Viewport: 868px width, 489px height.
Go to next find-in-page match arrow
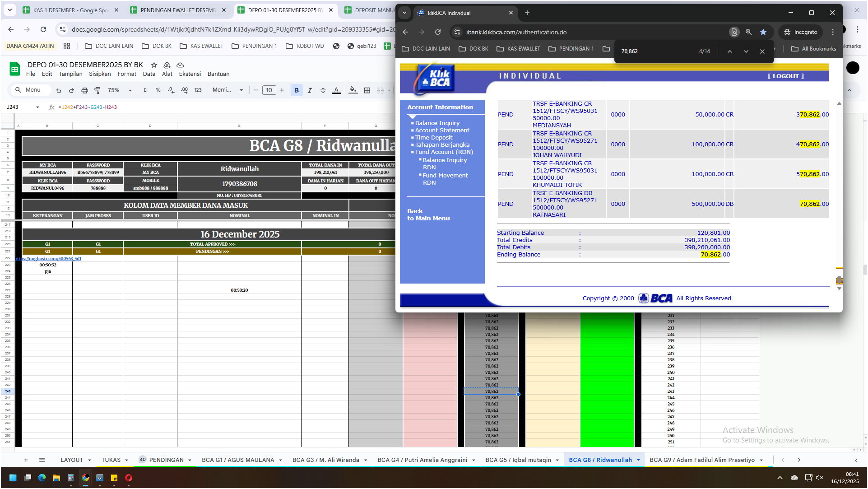(x=746, y=51)
